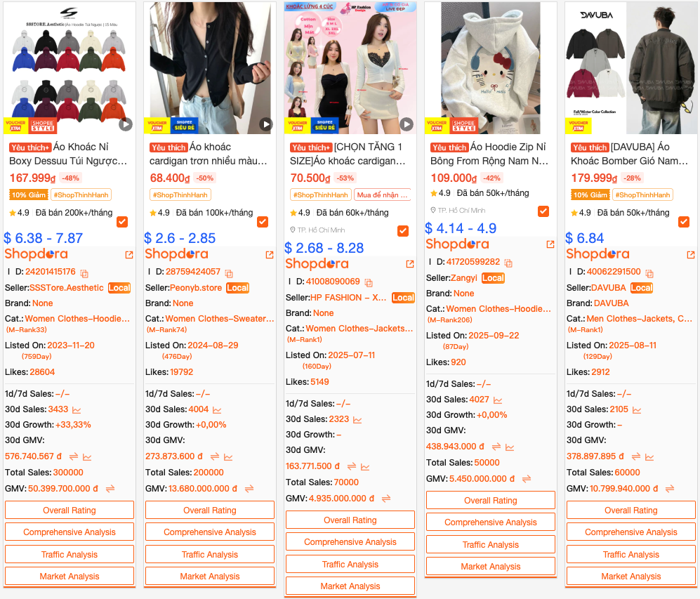The height and width of the screenshot is (599, 700).
Task: Show 30d sales chart for 3433 sales
Action: pos(77,409)
